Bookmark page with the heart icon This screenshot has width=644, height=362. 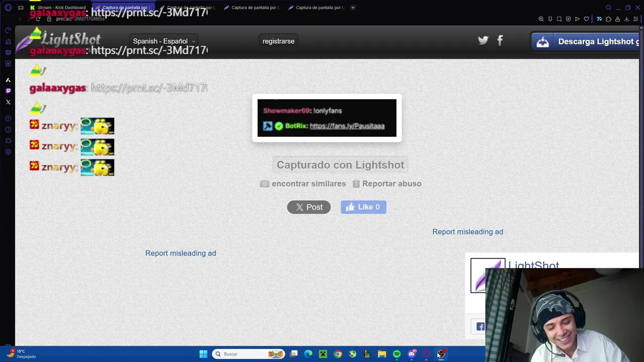click(586, 19)
